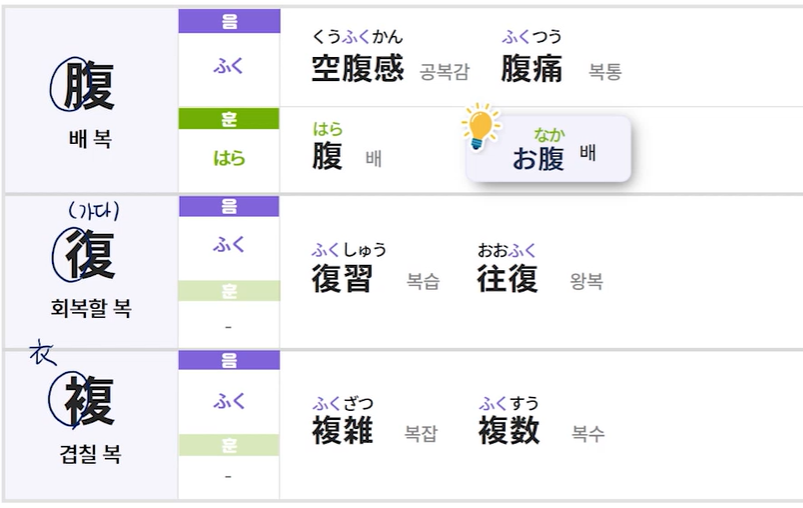
Task: Select the faded 훈 header in 複 row
Action: pos(229,445)
